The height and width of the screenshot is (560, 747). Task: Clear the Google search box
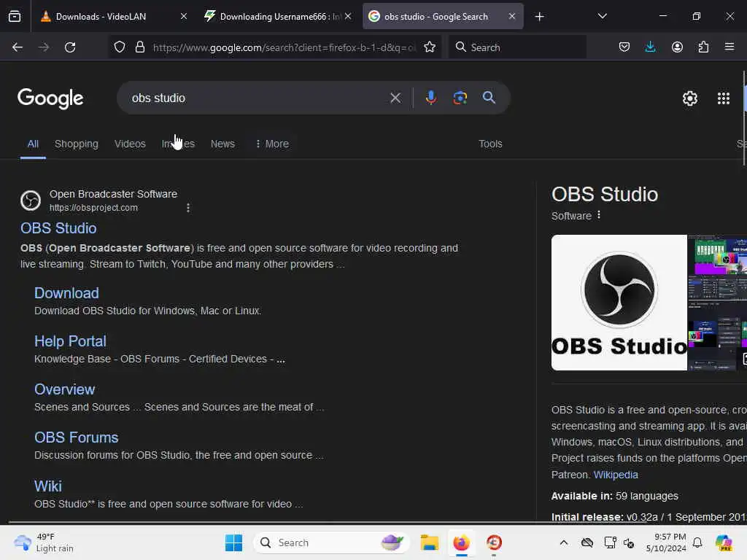(x=395, y=98)
